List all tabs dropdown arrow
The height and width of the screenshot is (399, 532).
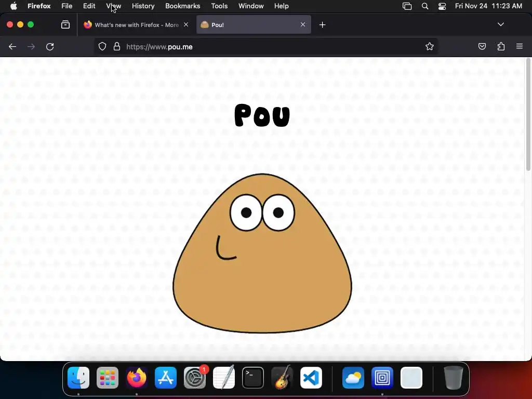[x=500, y=24]
